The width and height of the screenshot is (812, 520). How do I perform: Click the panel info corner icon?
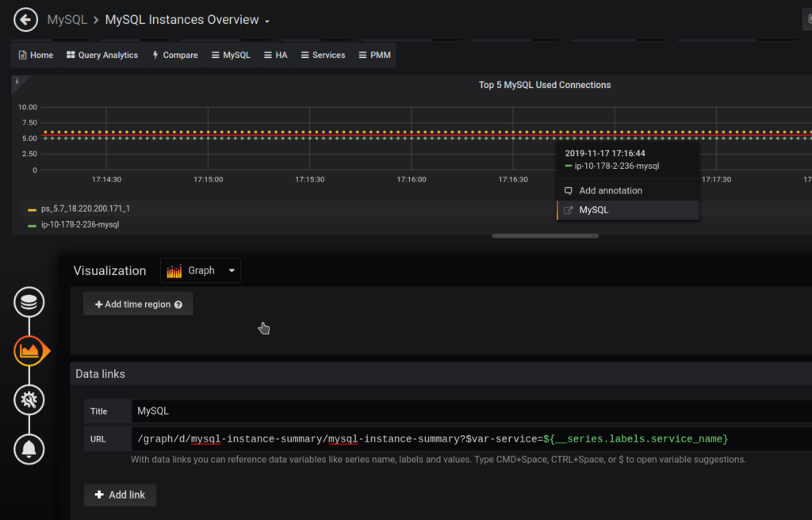17,81
